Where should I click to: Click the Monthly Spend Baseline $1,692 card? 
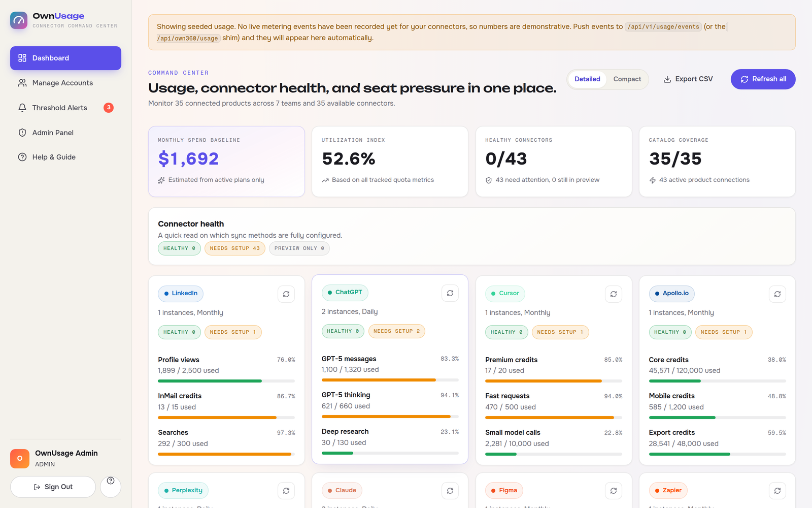(226, 162)
